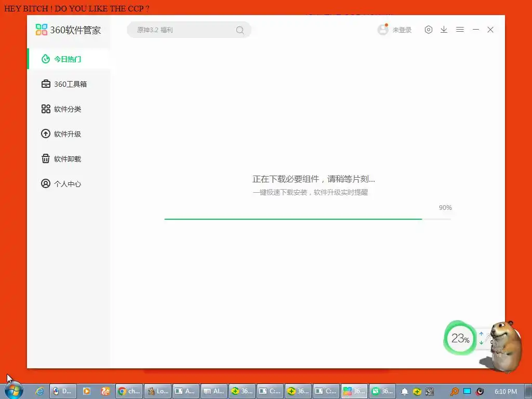Viewport: 532px width, 399px height.
Task: Click the 正在下载必要组件 message
Action: tap(313, 179)
